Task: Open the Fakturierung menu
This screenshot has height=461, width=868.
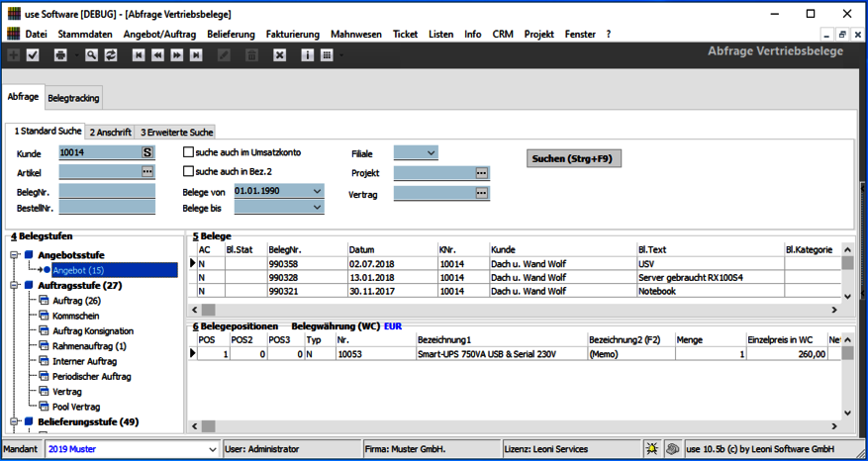Action: coord(293,34)
